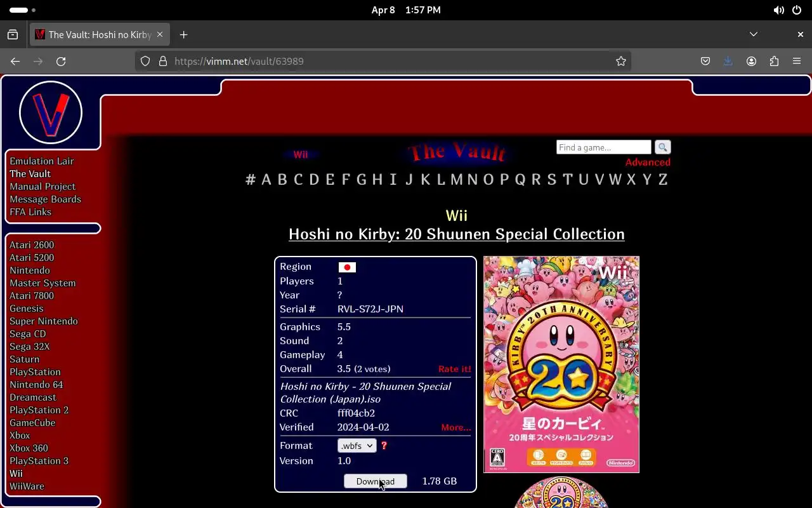Open Sega CD system list
Viewport: 812px width, 508px height.
click(x=28, y=334)
